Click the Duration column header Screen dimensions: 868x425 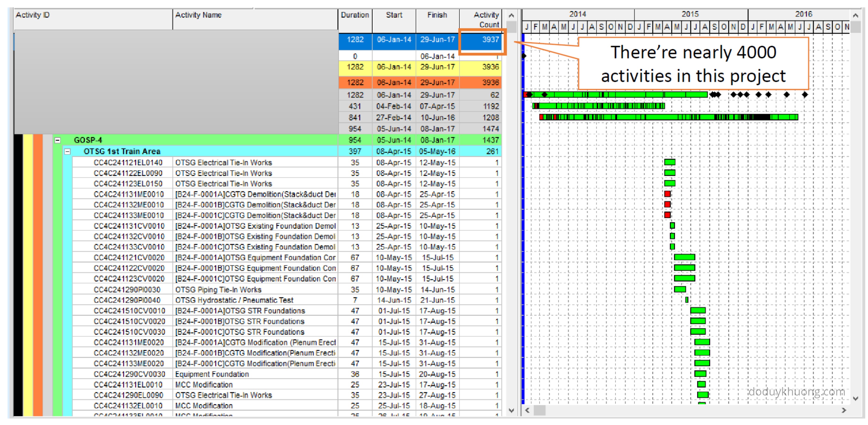click(x=355, y=15)
